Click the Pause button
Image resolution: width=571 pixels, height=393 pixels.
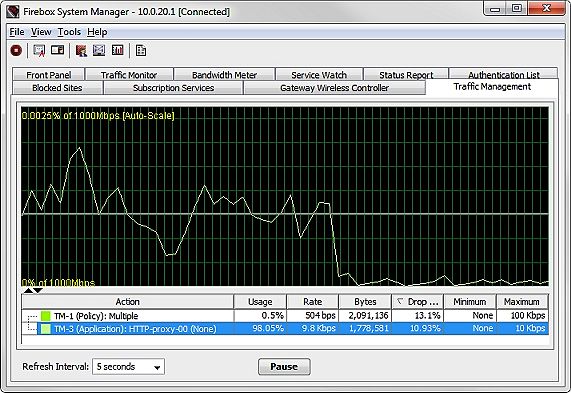[284, 366]
